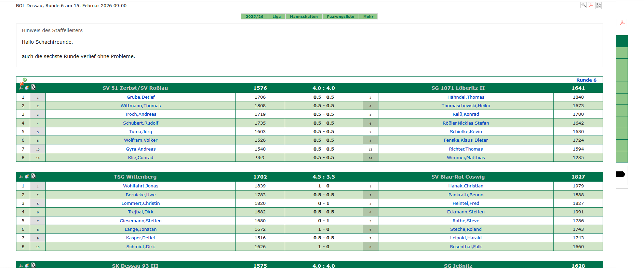Download the PGN file from the top toolbar
This screenshot has width=644, height=268.
pyautogui.click(x=599, y=5)
